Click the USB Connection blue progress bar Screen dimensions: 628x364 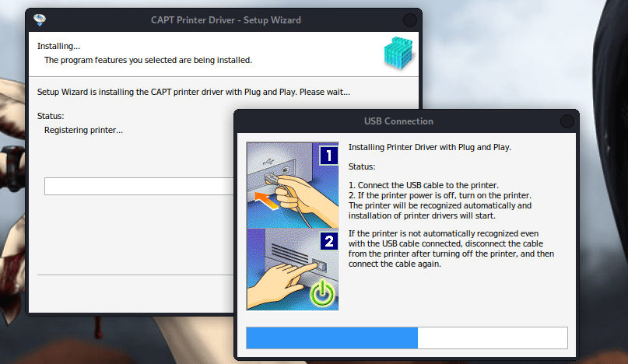(407, 338)
